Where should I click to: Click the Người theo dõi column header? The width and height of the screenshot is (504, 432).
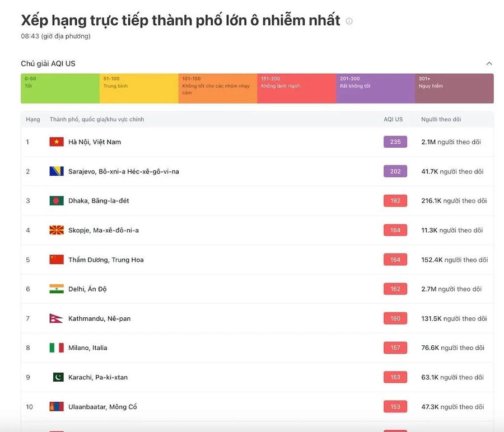point(441,120)
